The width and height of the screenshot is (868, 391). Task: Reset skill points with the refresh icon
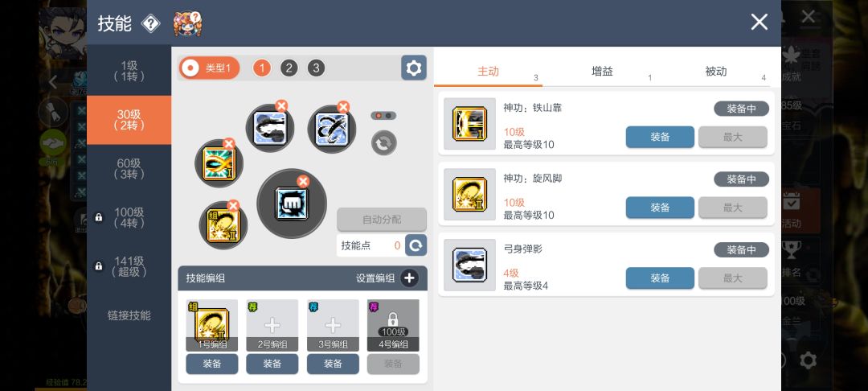[x=416, y=245]
